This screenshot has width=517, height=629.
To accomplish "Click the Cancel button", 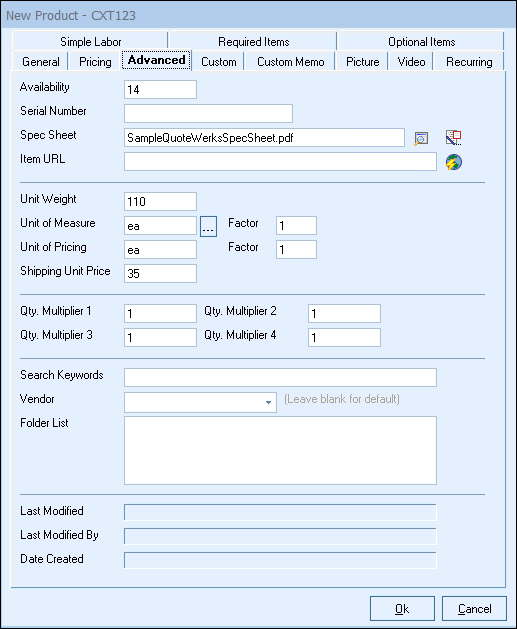I will (x=474, y=609).
